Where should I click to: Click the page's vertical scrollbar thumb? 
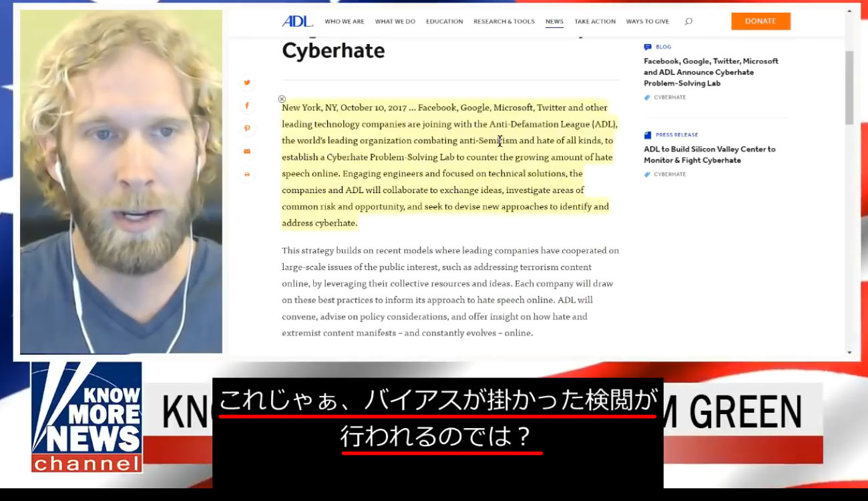coord(849,87)
